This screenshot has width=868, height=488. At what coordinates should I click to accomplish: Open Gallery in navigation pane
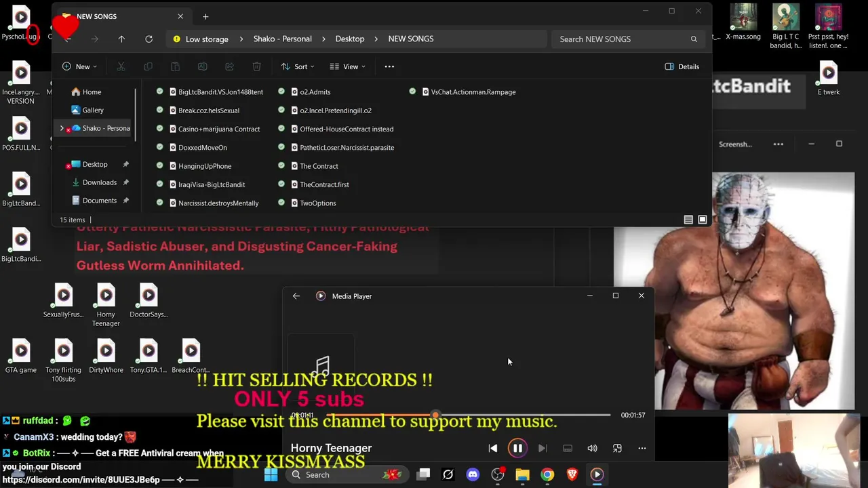click(x=93, y=110)
